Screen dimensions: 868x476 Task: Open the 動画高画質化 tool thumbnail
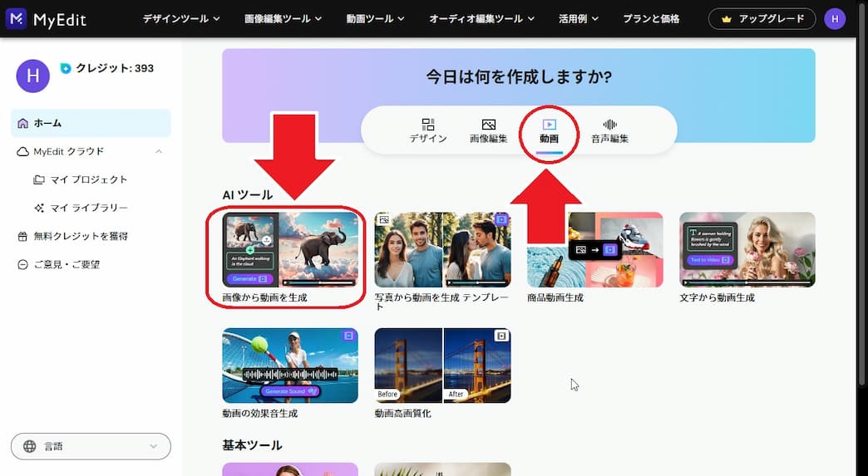click(x=442, y=366)
